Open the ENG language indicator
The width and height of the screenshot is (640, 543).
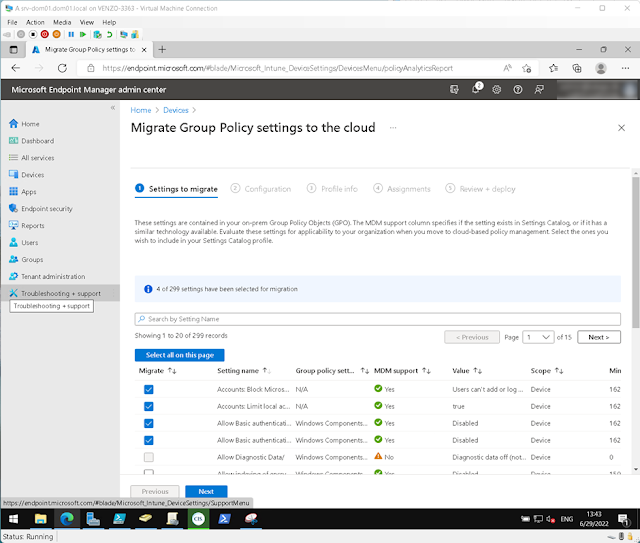pos(567,519)
